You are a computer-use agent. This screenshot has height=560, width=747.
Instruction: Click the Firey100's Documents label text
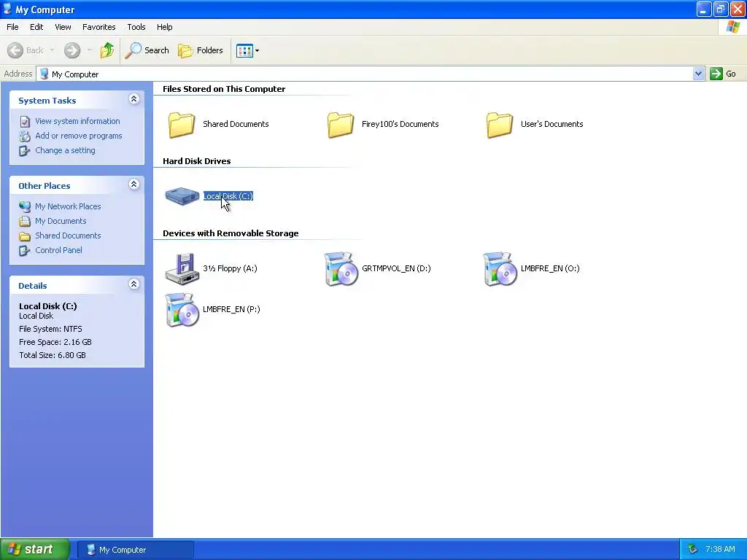coord(400,124)
